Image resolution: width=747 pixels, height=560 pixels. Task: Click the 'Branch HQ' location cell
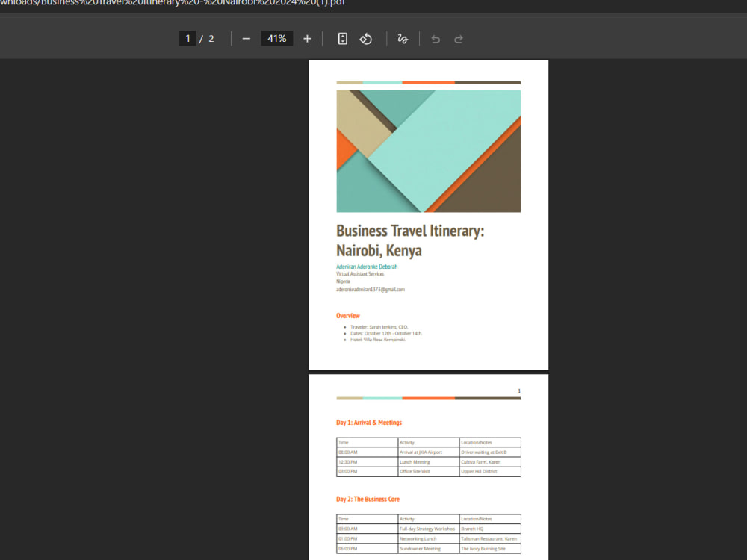490,529
